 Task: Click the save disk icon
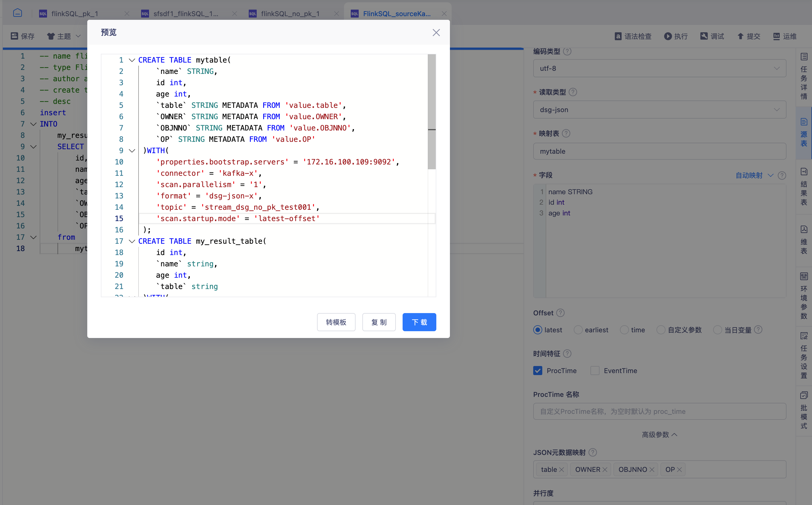(14, 36)
